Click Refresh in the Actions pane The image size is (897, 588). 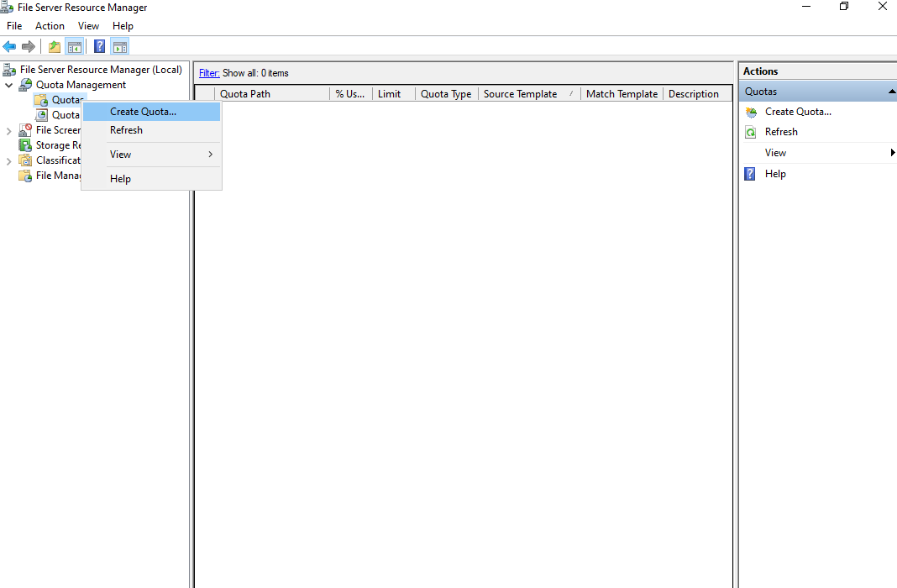pos(781,132)
